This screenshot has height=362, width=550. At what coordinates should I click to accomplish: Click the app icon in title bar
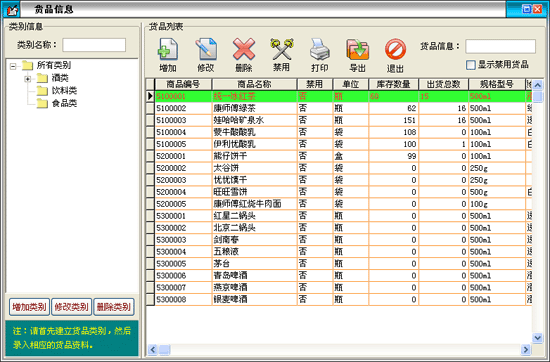coord(11,10)
